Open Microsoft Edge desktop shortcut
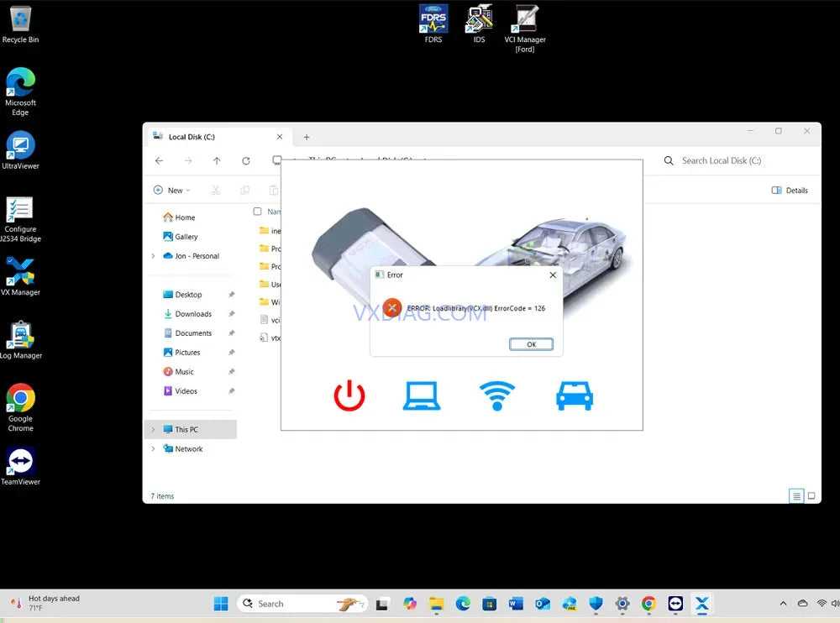Viewport: 840px width, 623px height. pos(20,92)
